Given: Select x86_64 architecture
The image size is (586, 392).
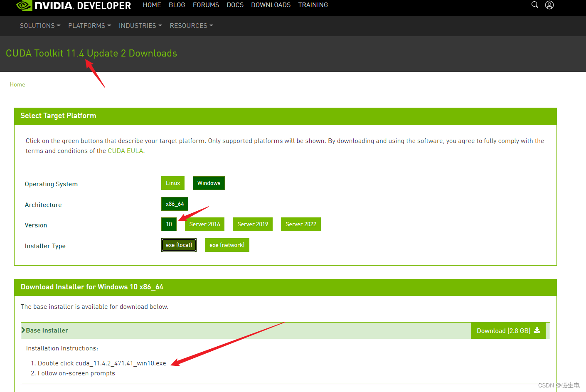Looking at the screenshot, I should click(175, 204).
